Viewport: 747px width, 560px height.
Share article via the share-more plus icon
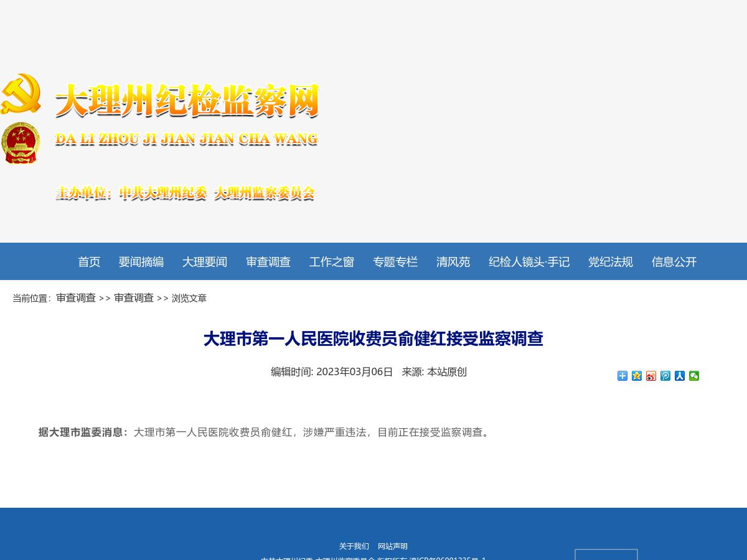coord(622,376)
